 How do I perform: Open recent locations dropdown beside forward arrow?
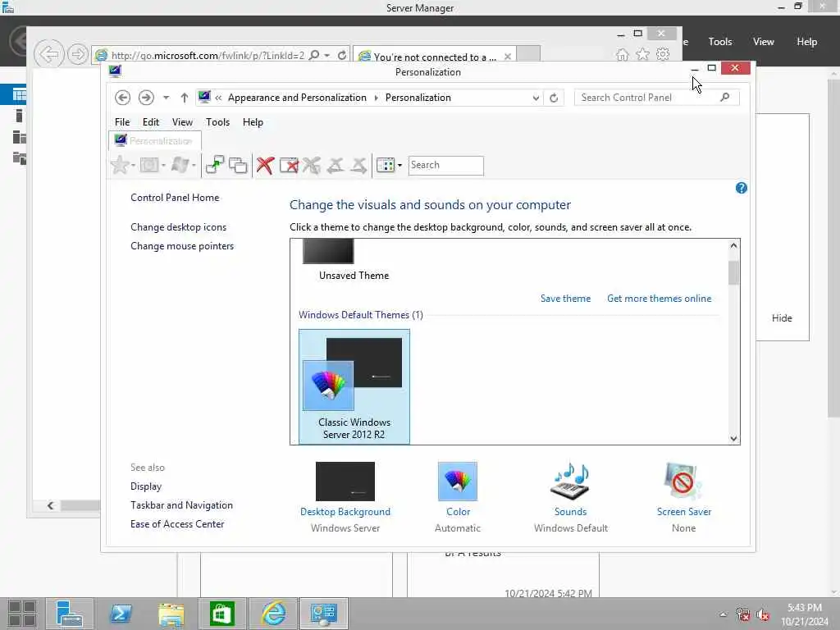pos(166,98)
